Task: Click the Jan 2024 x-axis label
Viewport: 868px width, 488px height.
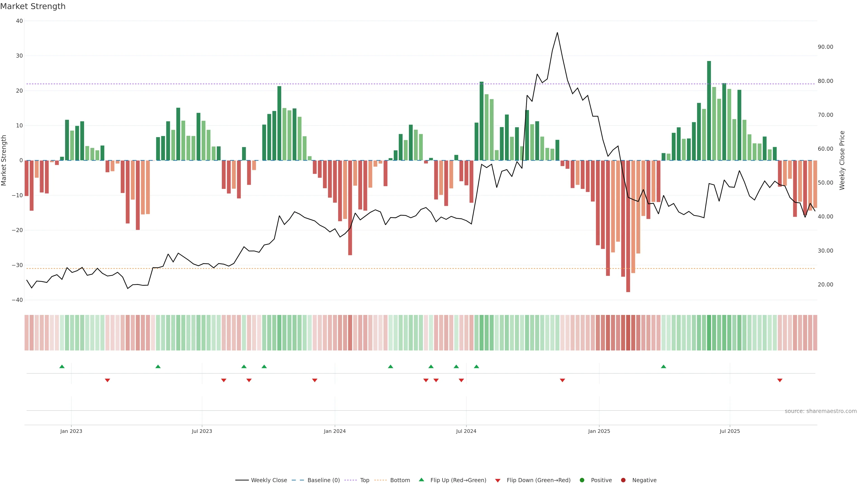Action: (335, 431)
